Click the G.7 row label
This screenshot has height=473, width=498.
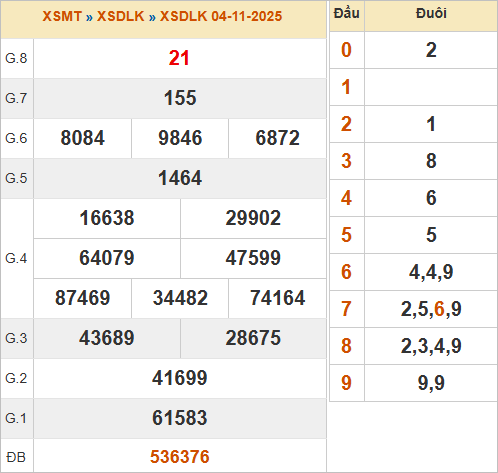(16, 98)
